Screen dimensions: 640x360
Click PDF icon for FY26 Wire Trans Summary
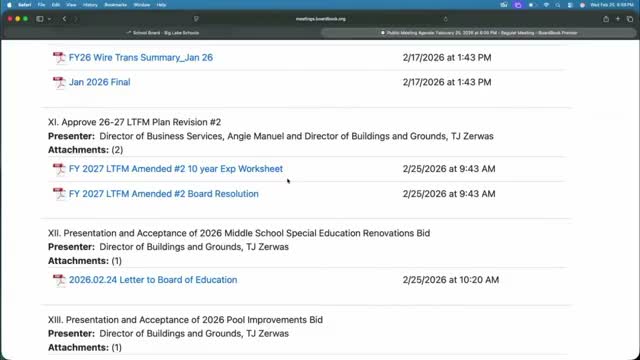click(x=59, y=58)
